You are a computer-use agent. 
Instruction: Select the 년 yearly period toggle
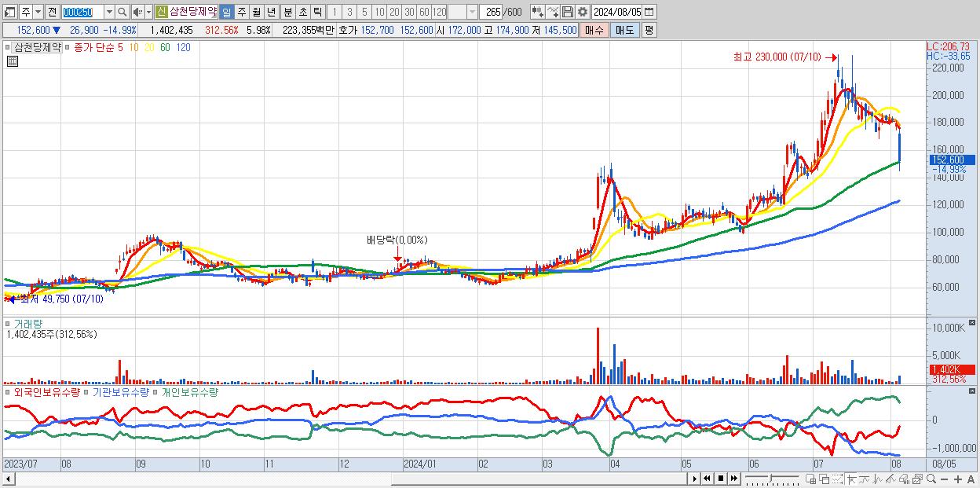[271, 12]
